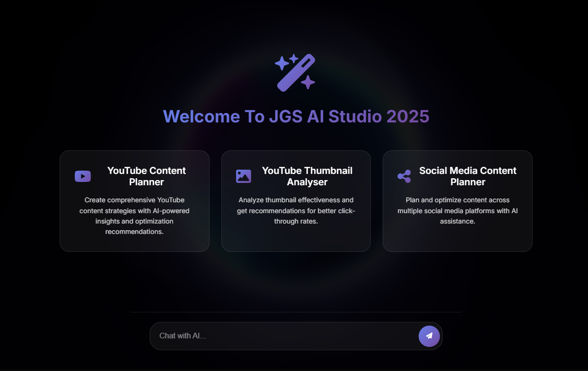Click the Social Media card description paragraph
Screen dimensions: 588x371
(x=457, y=211)
